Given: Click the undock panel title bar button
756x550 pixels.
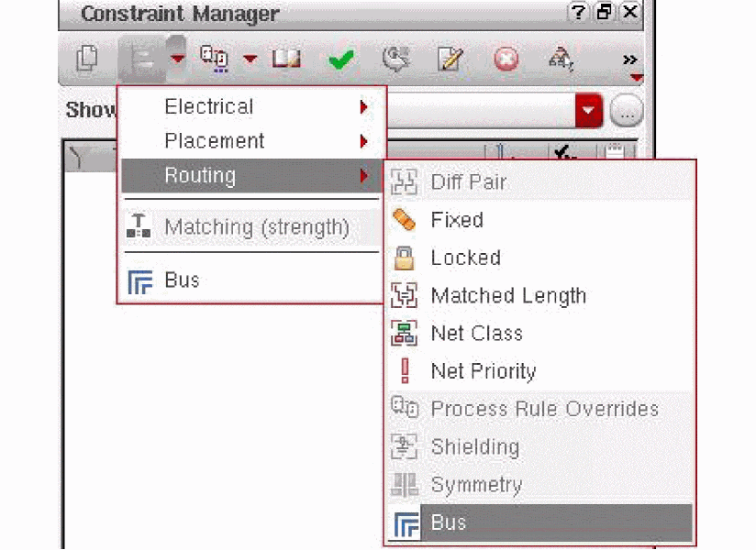Looking at the screenshot, I should point(604,12).
